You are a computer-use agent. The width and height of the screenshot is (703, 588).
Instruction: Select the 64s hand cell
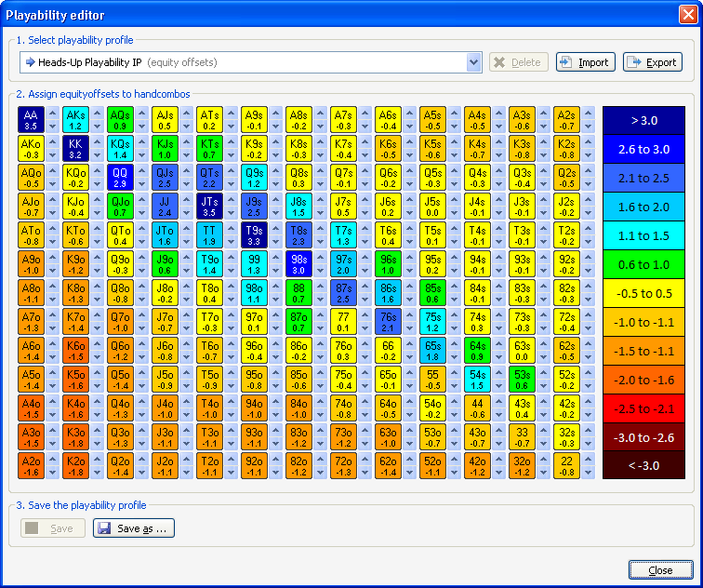click(477, 351)
